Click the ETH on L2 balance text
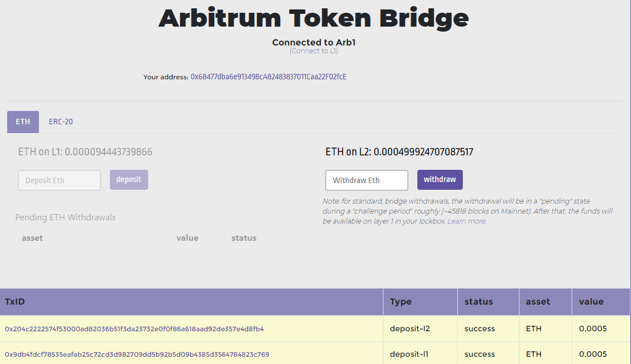 click(x=397, y=151)
